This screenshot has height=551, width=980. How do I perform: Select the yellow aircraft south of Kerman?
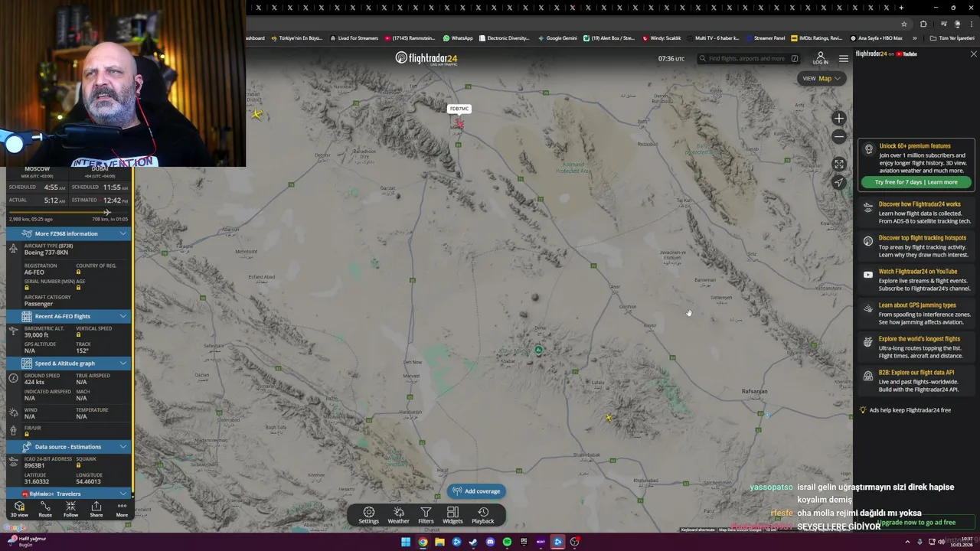(x=609, y=418)
